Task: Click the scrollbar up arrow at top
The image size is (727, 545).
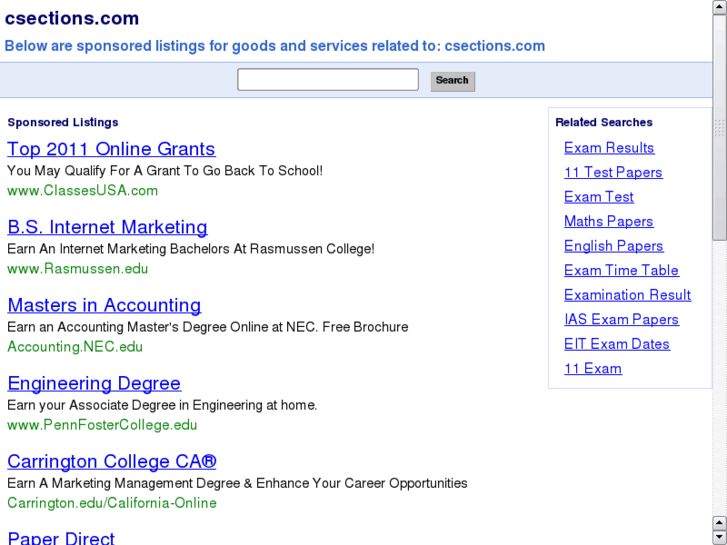Action: coord(720,7)
